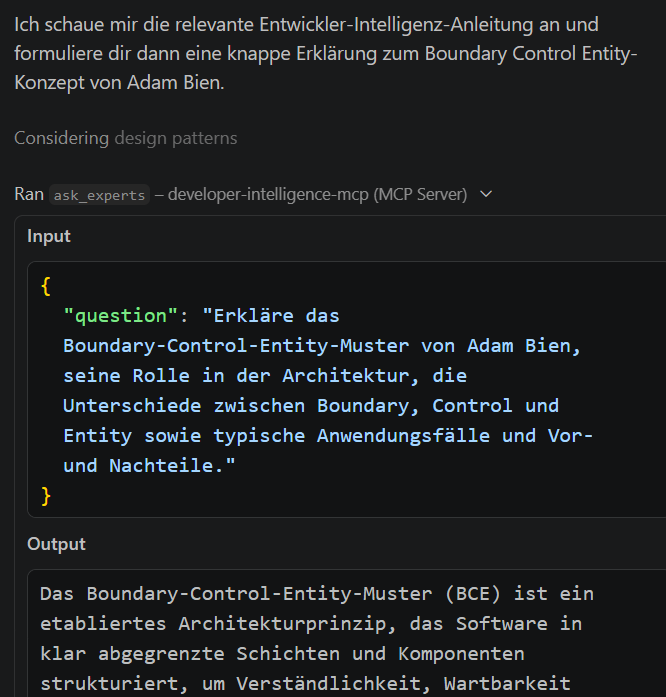This screenshot has height=697, width=666.
Task: Click the "question" key in the input JSON
Action: pyautogui.click(x=120, y=316)
